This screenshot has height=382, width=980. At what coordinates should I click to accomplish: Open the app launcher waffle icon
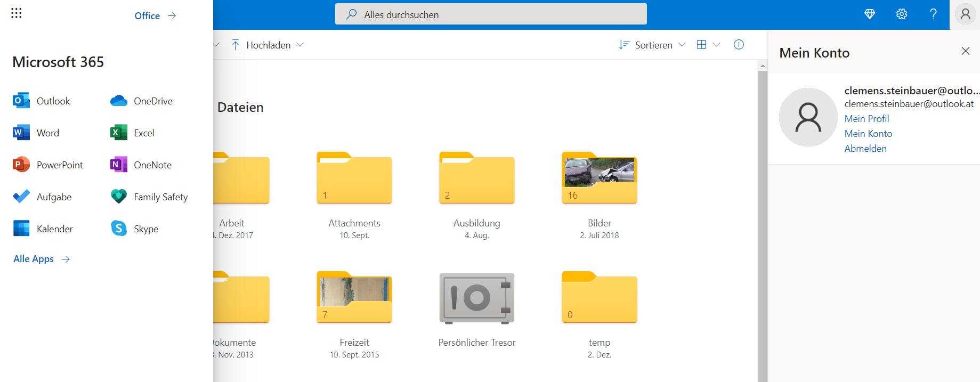pos(17,13)
